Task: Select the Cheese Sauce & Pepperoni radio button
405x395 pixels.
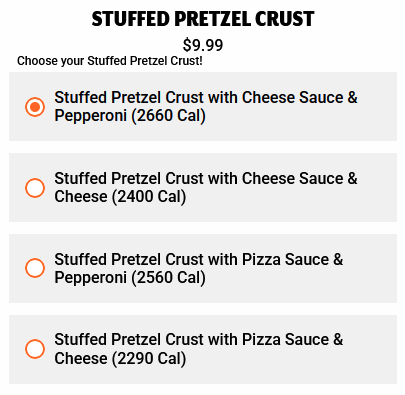Action: (x=35, y=107)
